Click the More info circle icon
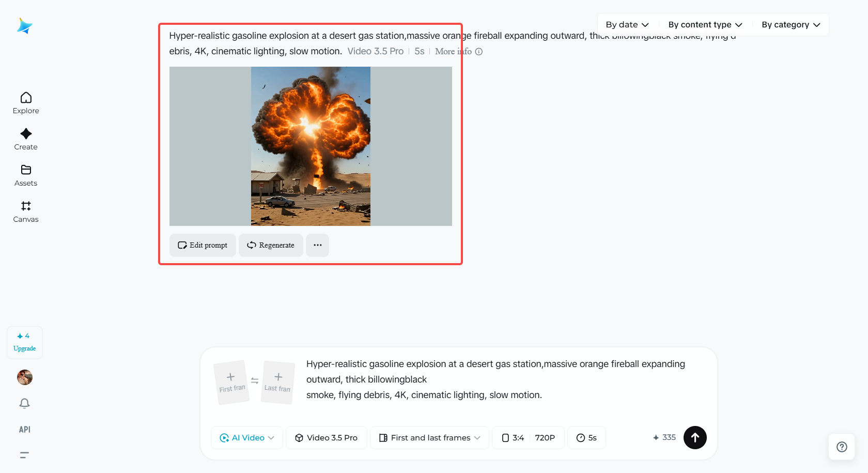 [479, 52]
